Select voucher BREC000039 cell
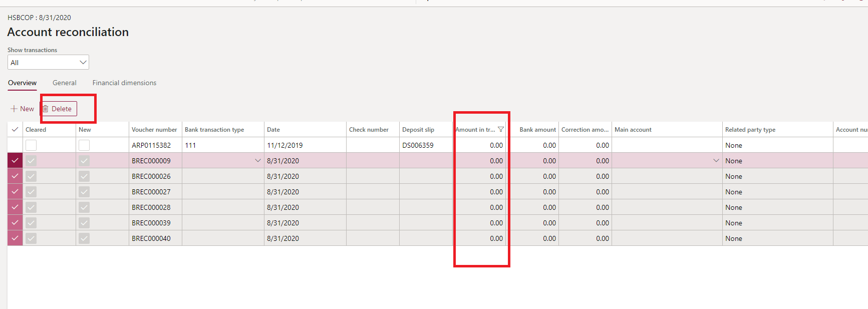The image size is (868, 309). click(x=155, y=223)
